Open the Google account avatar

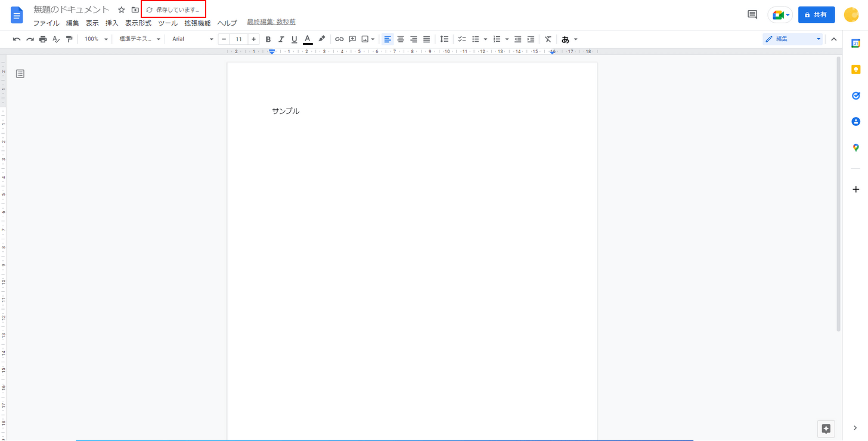(x=851, y=15)
